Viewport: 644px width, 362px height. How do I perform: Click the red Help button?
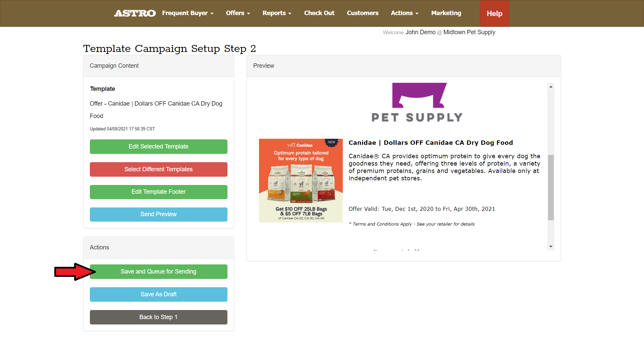click(x=494, y=13)
